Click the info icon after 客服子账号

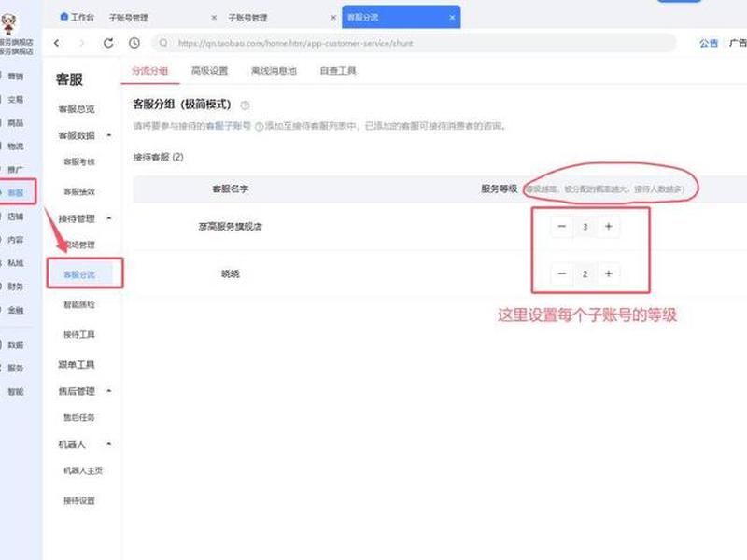[260, 127]
